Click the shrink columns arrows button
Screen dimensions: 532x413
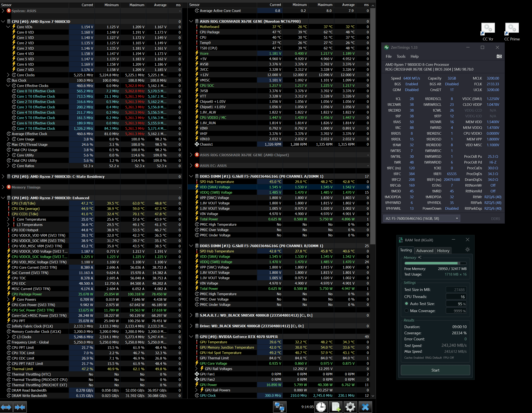[20, 407]
